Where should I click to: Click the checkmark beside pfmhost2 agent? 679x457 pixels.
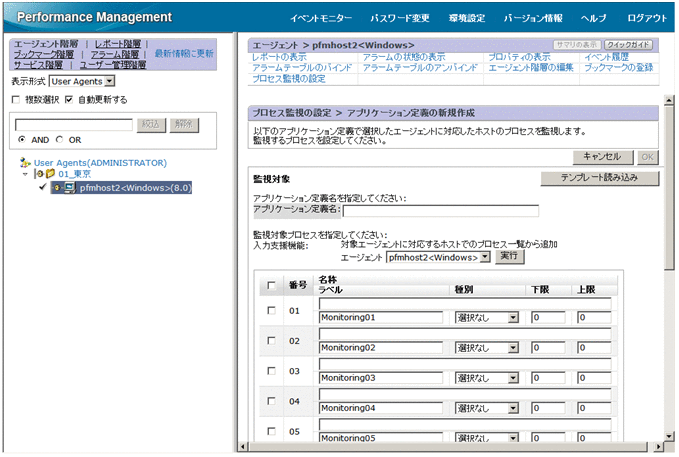pyautogui.click(x=43, y=187)
